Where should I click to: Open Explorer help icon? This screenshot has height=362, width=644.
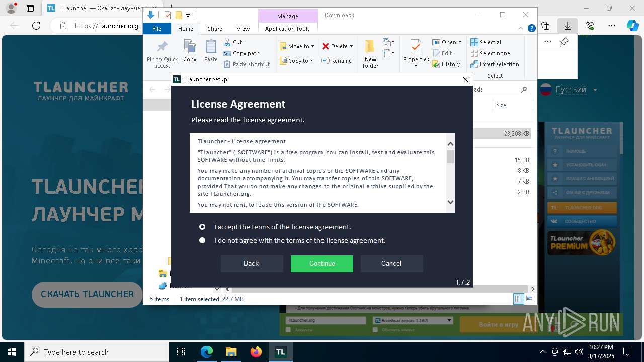(531, 29)
